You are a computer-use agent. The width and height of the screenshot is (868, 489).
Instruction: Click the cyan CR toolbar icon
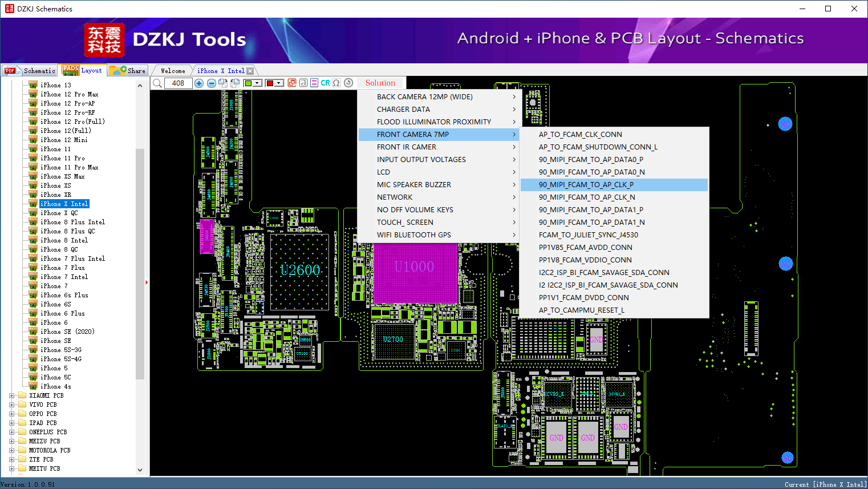325,83
